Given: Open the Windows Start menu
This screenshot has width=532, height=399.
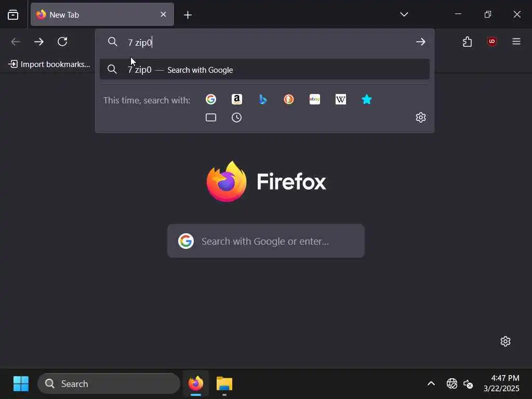Looking at the screenshot, I should click(x=21, y=384).
